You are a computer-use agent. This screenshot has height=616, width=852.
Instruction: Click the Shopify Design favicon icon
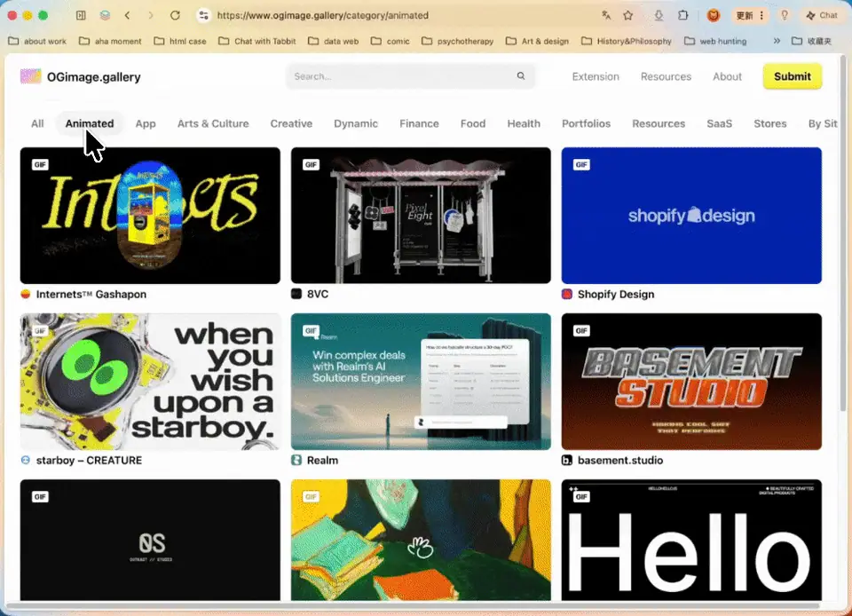[x=567, y=294]
